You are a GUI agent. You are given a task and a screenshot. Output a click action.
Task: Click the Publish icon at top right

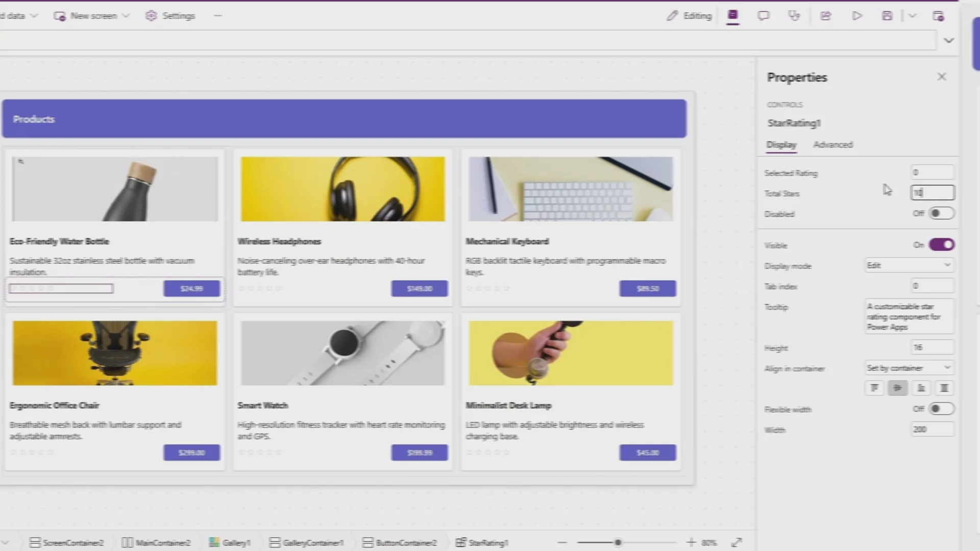[x=938, y=15]
